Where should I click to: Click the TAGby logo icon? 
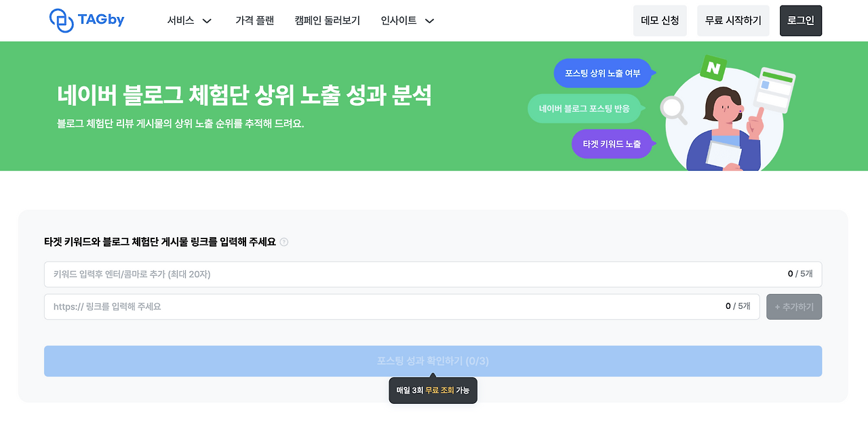point(61,20)
